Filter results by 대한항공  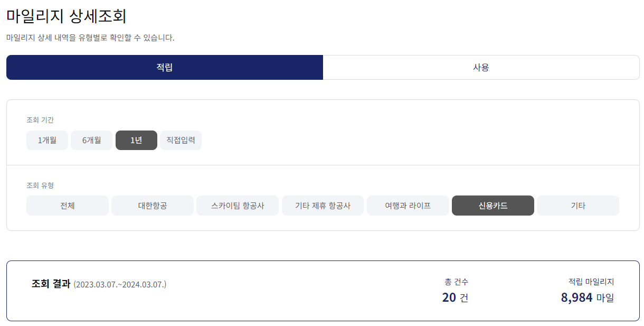(x=152, y=206)
